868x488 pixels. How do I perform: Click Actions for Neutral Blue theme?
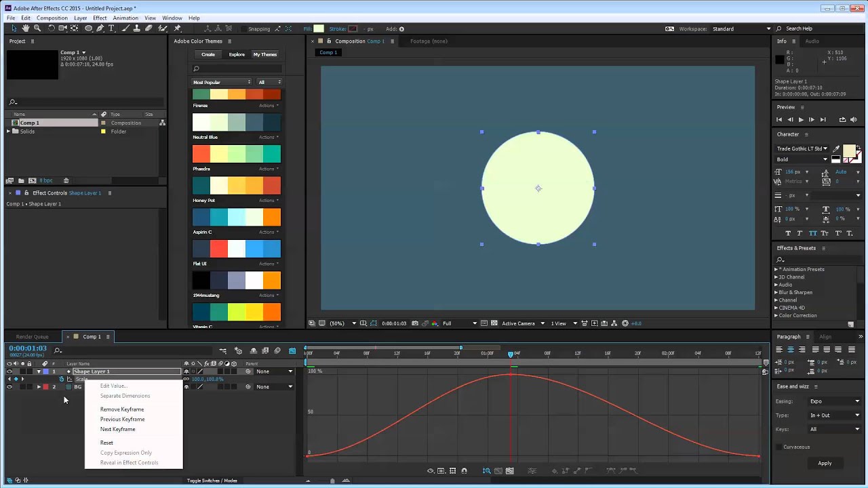pyautogui.click(x=269, y=137)
